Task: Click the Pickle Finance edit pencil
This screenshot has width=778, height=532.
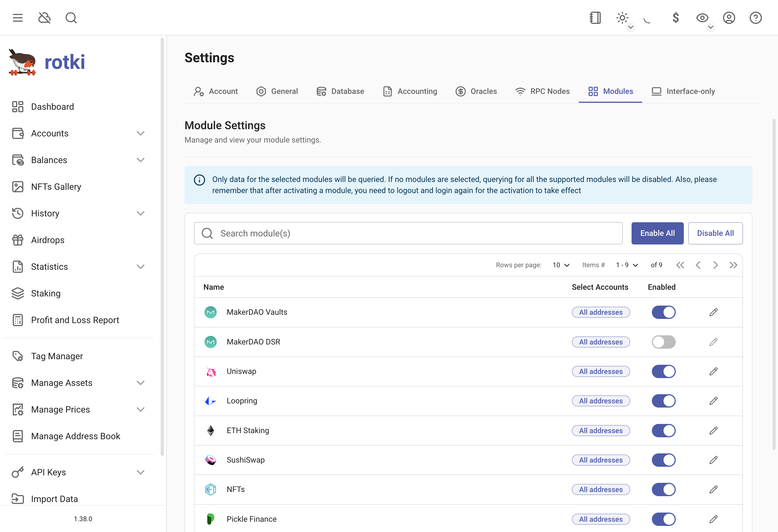Action: tap(713, 519)
